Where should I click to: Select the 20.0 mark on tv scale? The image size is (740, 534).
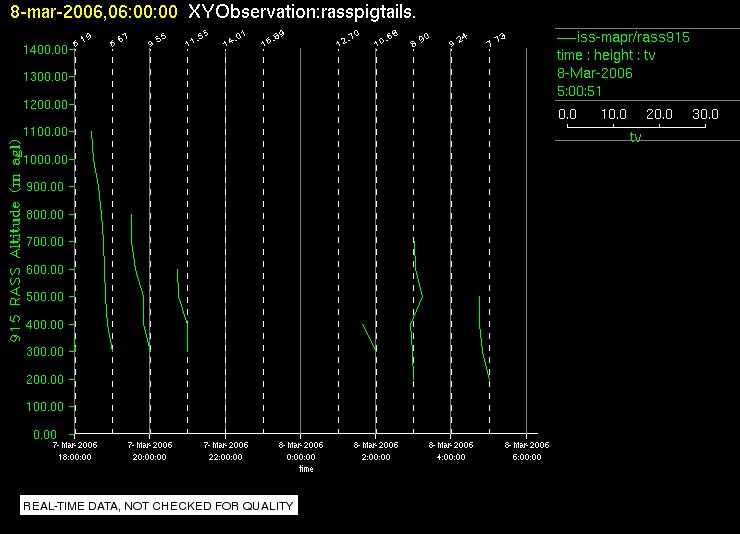tap(659, 114)
